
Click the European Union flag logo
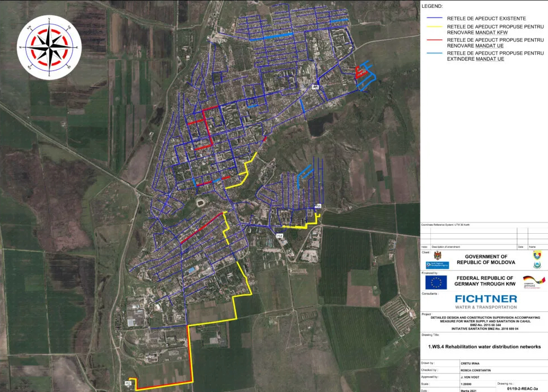coord(436,282)
